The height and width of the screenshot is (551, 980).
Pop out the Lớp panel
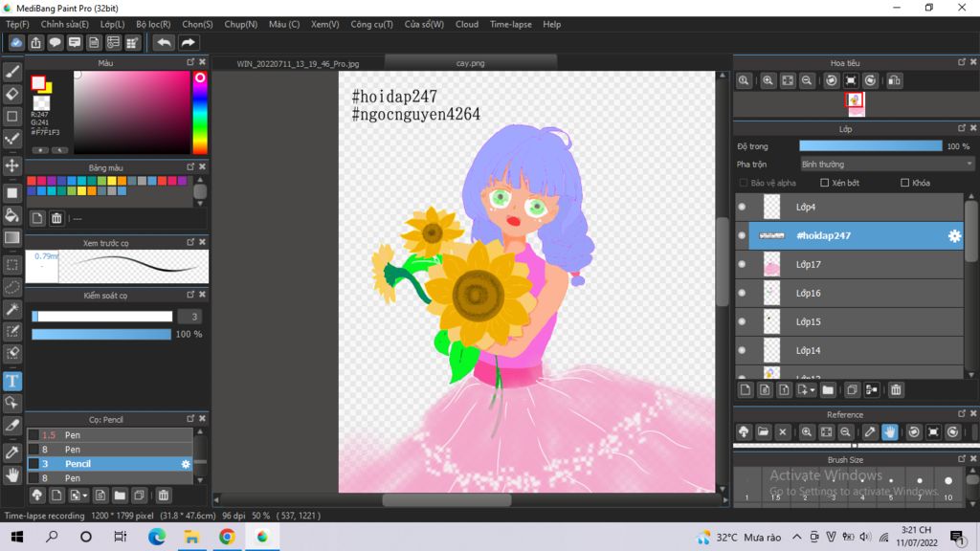962,128
